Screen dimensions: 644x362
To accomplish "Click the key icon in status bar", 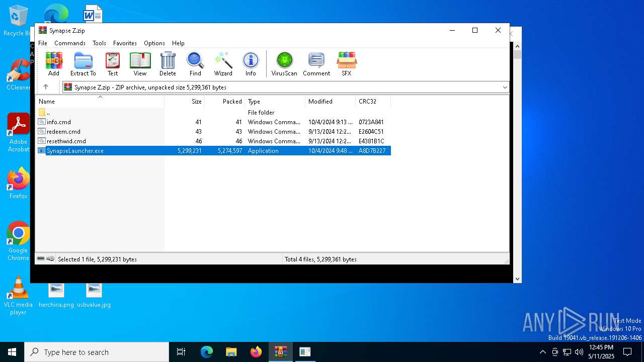I will click(x=50, y=258).
